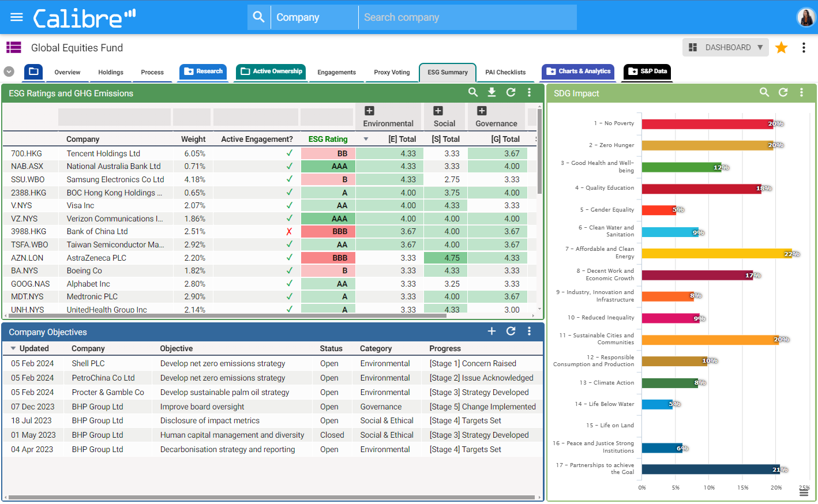This screenshot has width=818, height=504.
Task: Collapse the tab row with grey chevron circle
Action: (x=9, y=72)
